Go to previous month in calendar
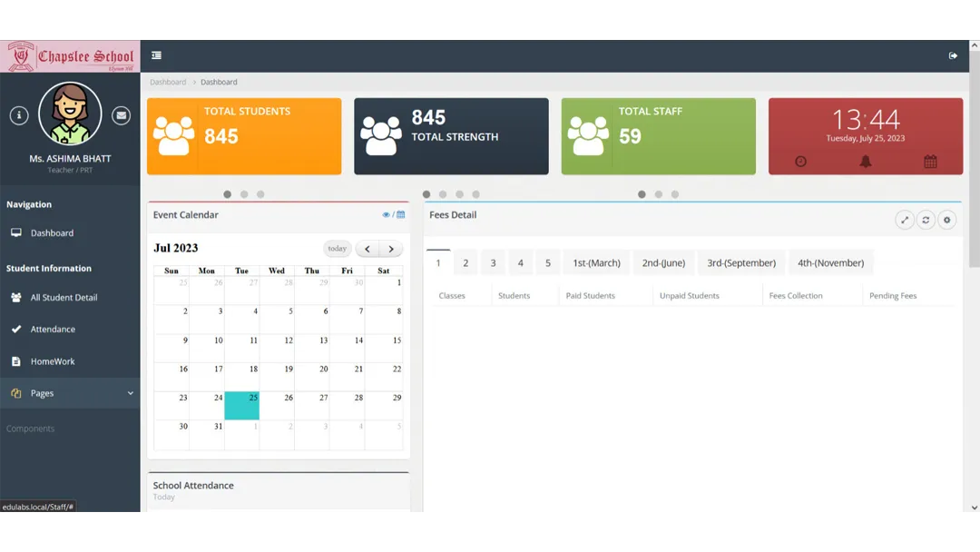The image size is (980, 552). pyautogui.click(x=367, y=249)
